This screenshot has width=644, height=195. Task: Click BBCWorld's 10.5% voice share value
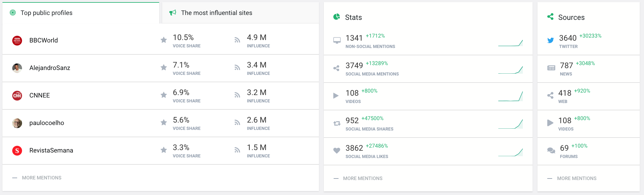click(x=183, y=37)
